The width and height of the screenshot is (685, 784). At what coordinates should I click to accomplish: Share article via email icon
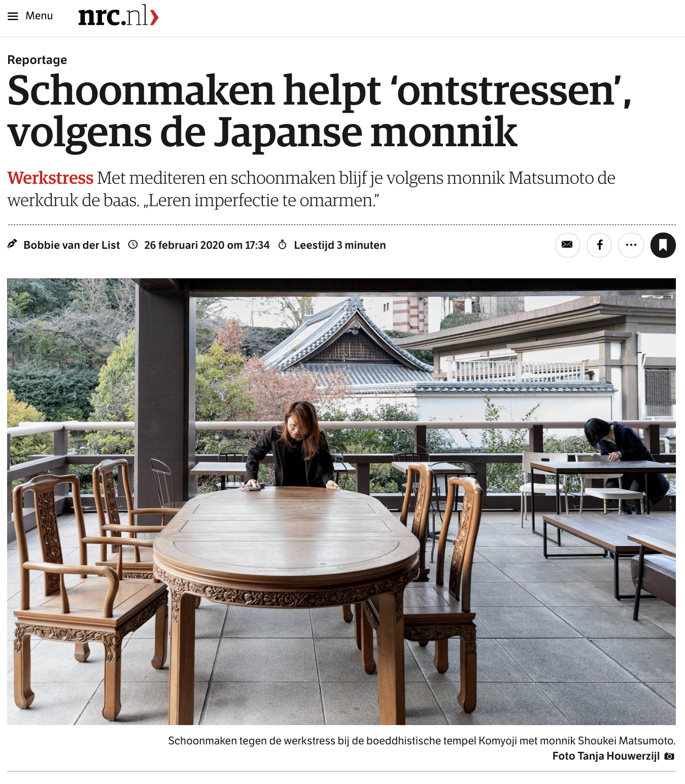tap(567, 245)
